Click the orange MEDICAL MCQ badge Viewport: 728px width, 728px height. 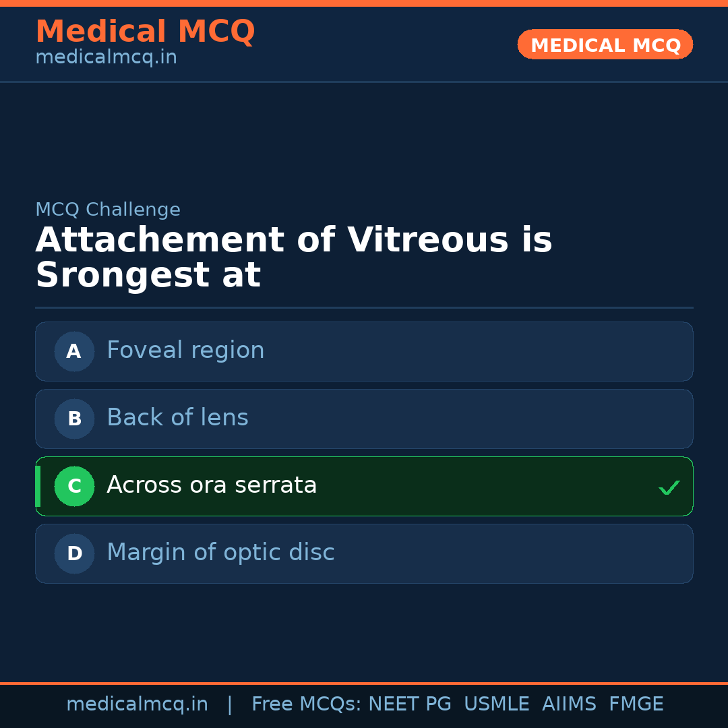coord(605,45)
